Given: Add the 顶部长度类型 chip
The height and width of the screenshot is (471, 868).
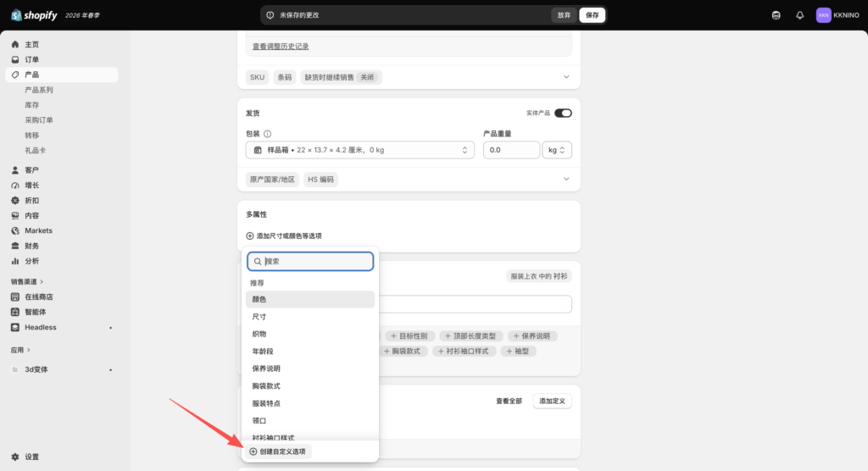Looking at the screenshot, I should [470, 336].
